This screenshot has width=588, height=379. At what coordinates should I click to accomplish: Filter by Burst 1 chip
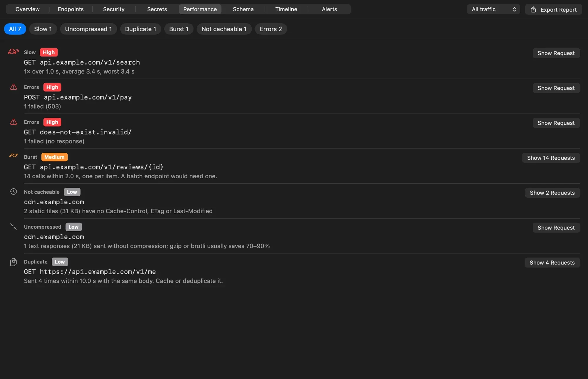(179, 29)
